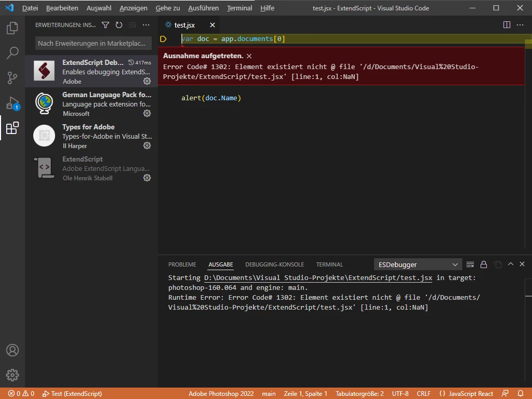Open manage gear for ExtendScript Debugger extension

click(147, 81)
